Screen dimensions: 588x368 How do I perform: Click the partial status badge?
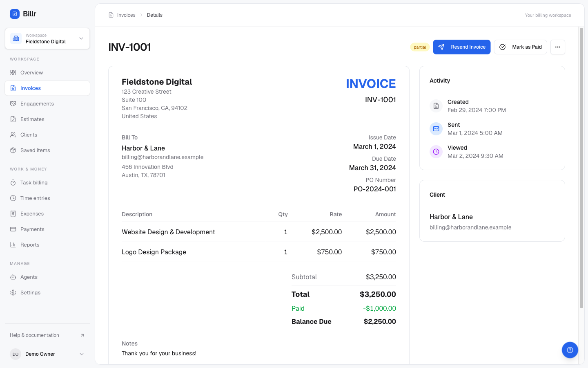[420, 47]
